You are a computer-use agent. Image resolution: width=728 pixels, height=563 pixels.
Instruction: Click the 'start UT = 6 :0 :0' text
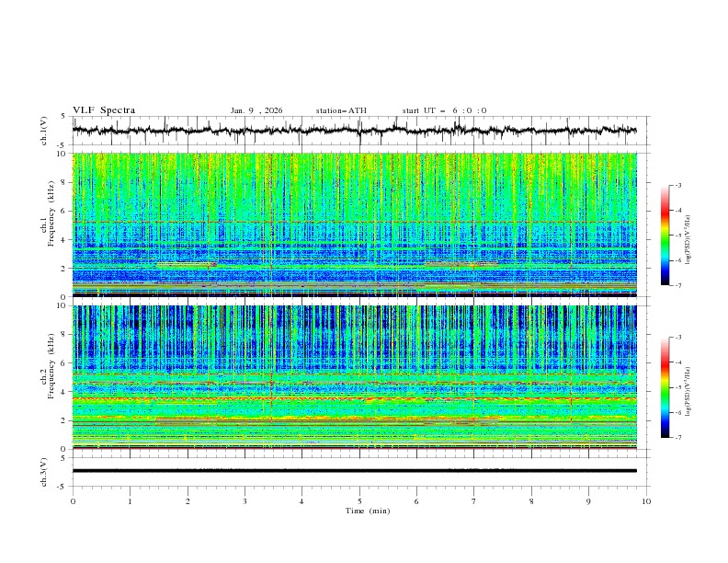pyautogui.click(x=445, y=110)
